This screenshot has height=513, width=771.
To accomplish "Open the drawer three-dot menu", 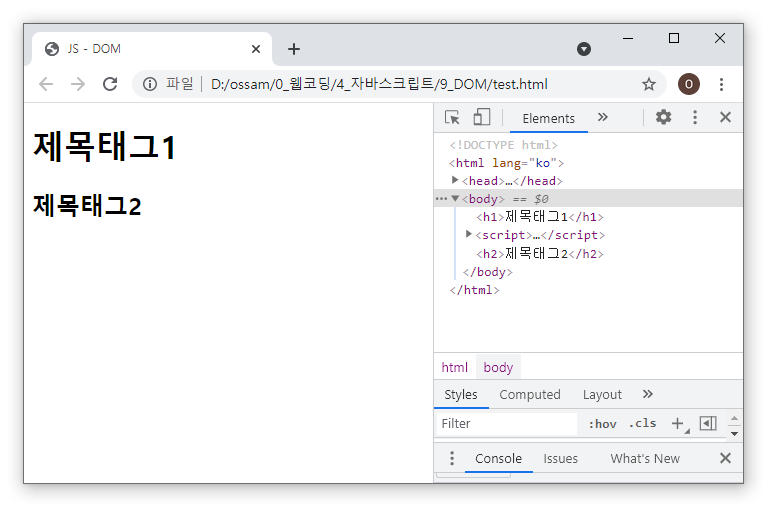I will click(452, 458).
